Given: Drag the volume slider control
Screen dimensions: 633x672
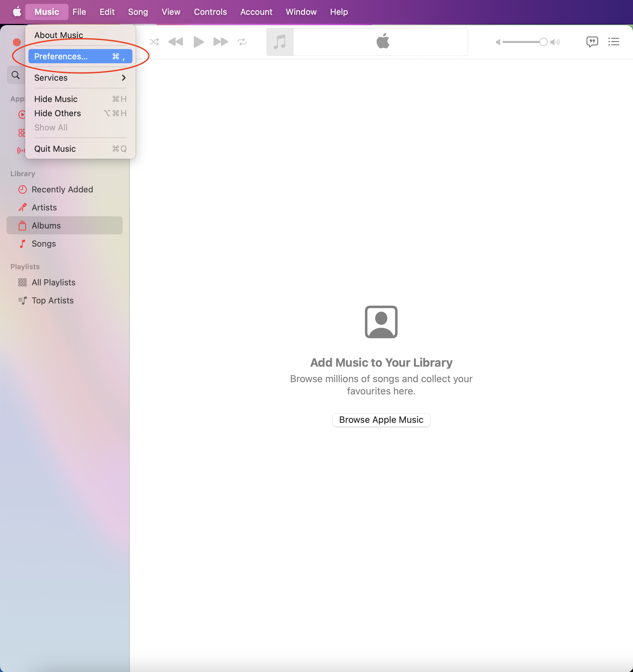Looking at the screenshot, I should tap(542, 42).
